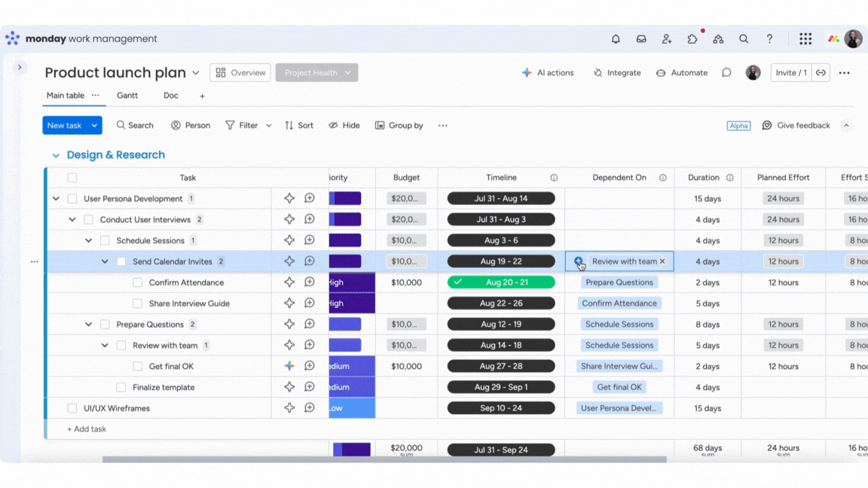Open the Integrate options
The height and width of the screenshot is (488, 868).
(x=617, y=72)
